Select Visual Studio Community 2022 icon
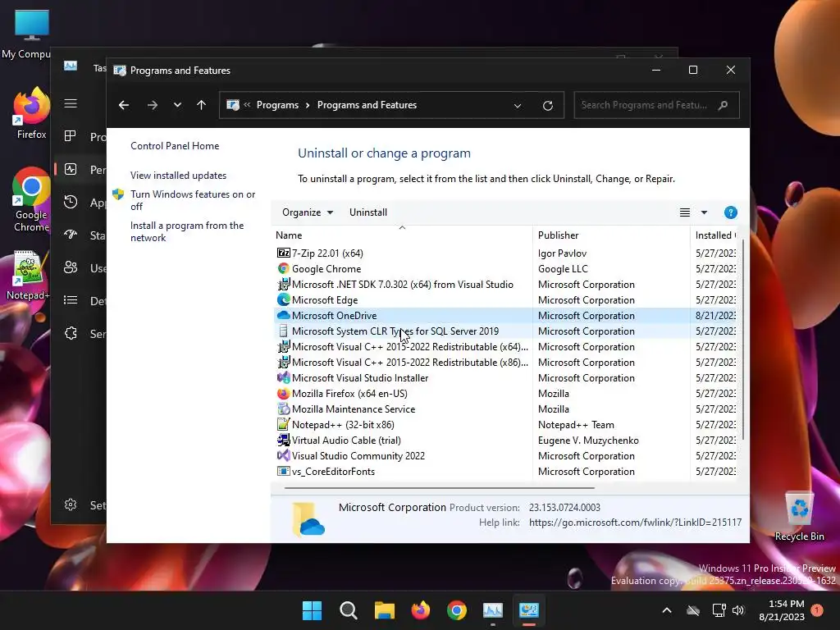The image size is (840, 630). 283,455
